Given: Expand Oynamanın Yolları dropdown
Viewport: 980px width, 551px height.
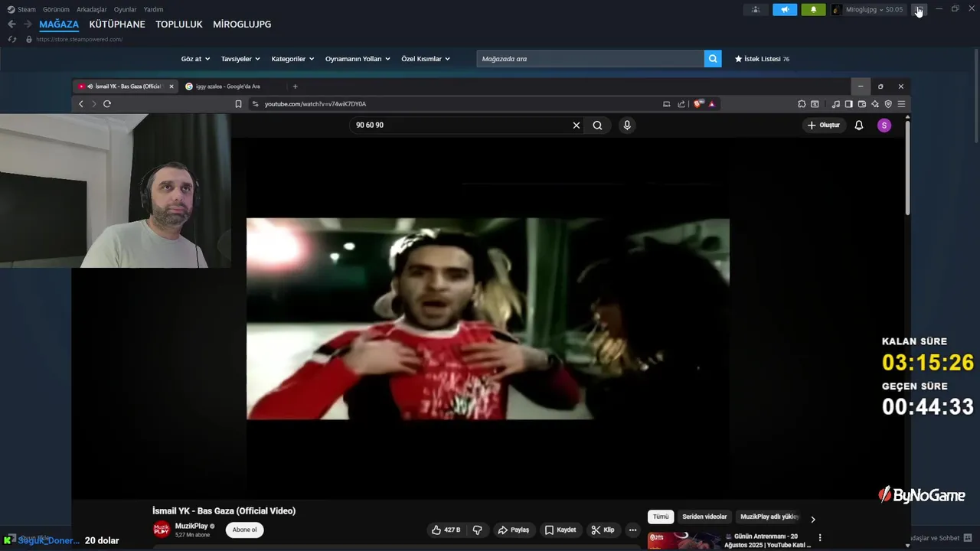Looking at the screenshot, I should click(358, 59).
